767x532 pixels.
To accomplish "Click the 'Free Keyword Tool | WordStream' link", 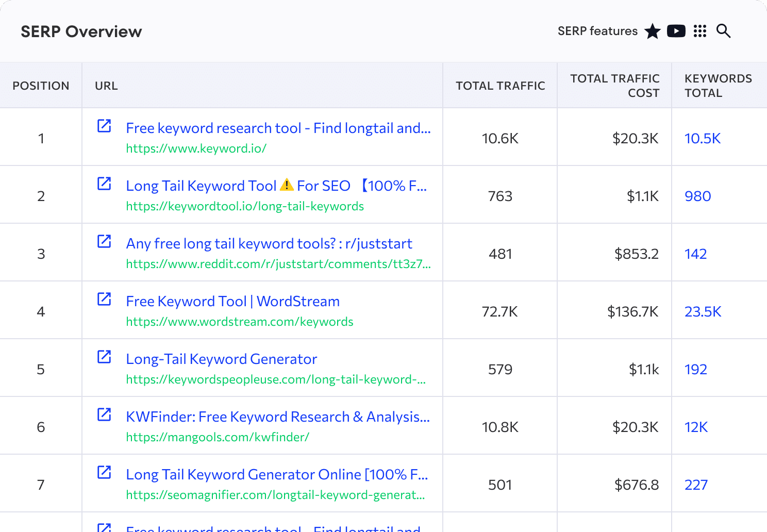I will coord(232,301).
